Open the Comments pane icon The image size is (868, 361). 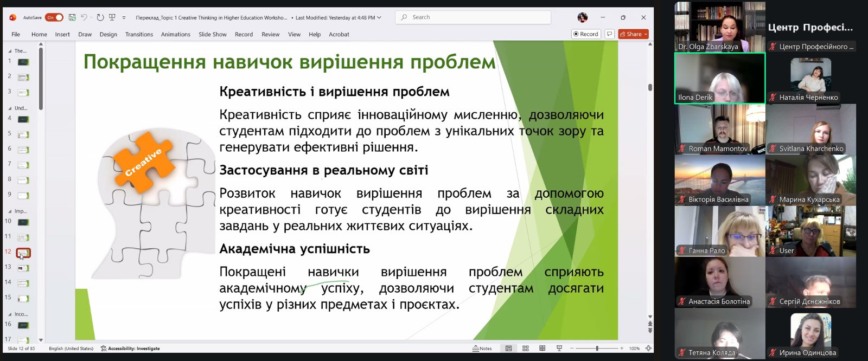[x=610, y=34]
